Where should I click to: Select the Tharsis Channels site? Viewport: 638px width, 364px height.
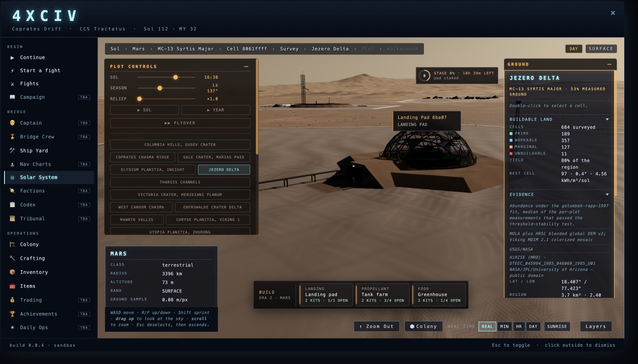tap(180, 182)
